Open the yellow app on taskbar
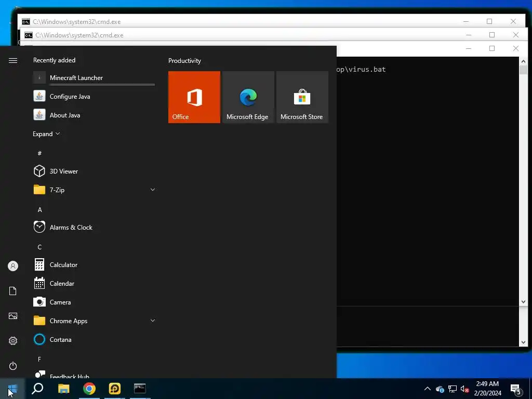Screen dimensions: 532x399 tap(115, 389)
